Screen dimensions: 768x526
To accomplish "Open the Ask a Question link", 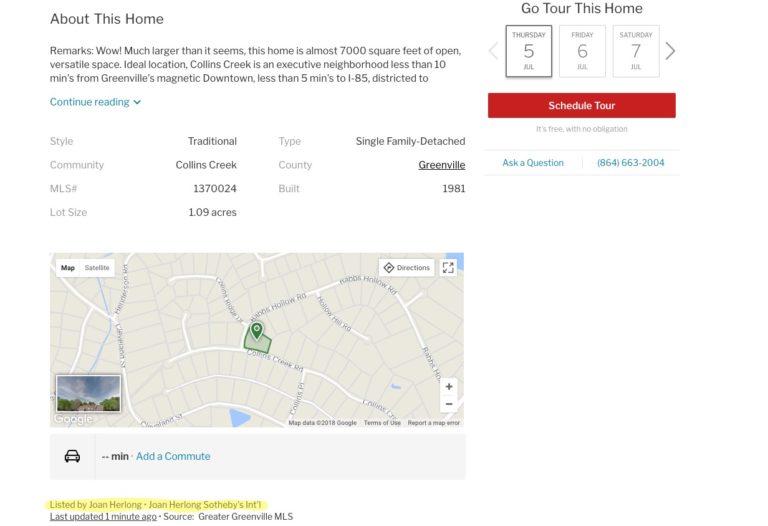I will click(533, 163).
